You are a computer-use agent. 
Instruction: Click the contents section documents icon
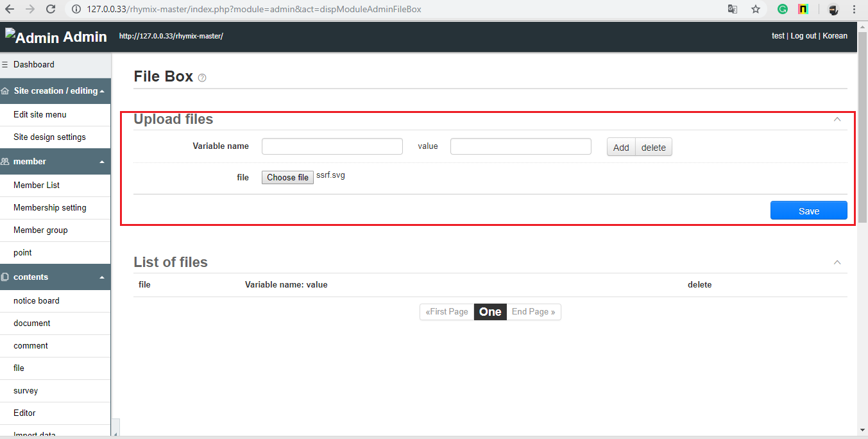pyautogui.click(x=5, y=277)
